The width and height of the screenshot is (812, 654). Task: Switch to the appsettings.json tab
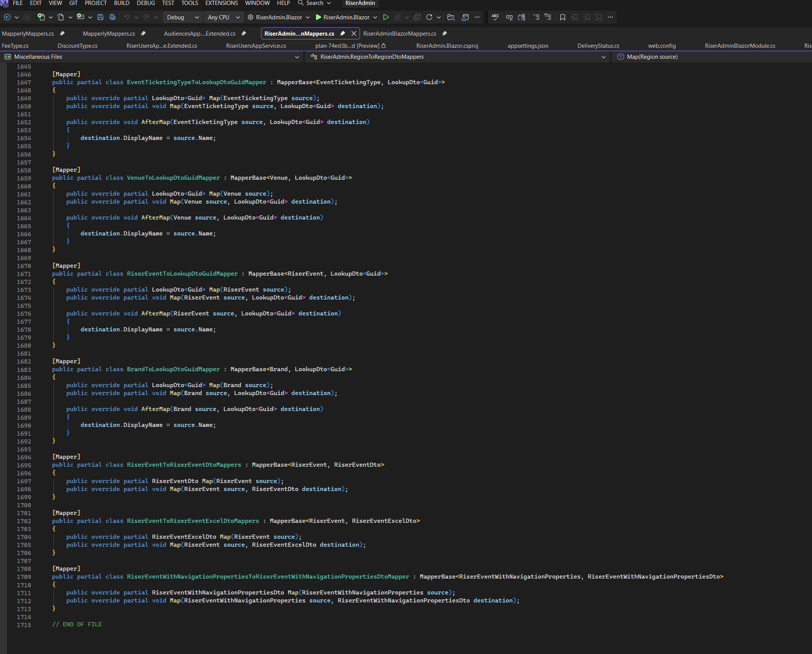click(x=527, y=45)
